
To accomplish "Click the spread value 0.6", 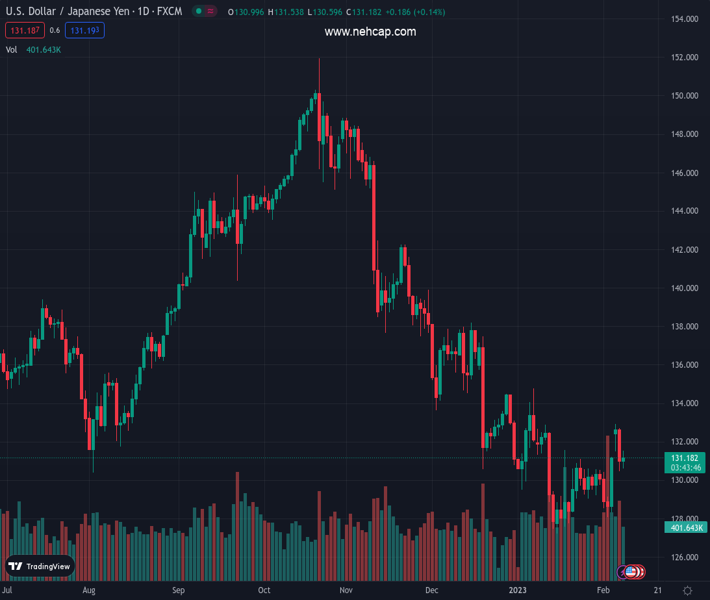I will [54, 31].
